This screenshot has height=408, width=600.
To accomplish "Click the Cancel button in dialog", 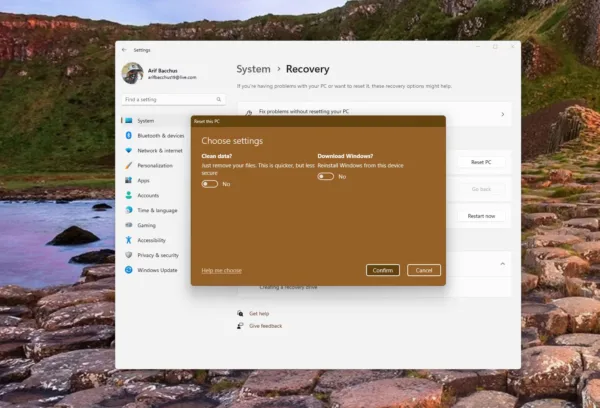I will [424, 270].
